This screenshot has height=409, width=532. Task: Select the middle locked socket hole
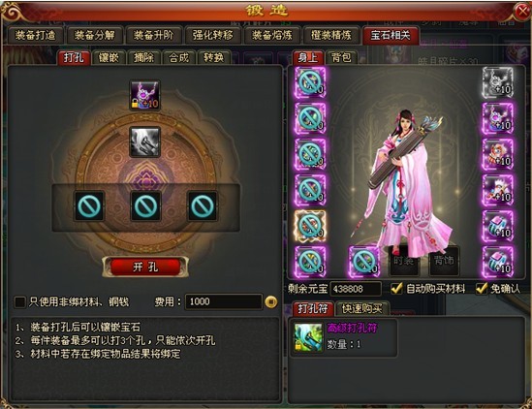point(146,205)
